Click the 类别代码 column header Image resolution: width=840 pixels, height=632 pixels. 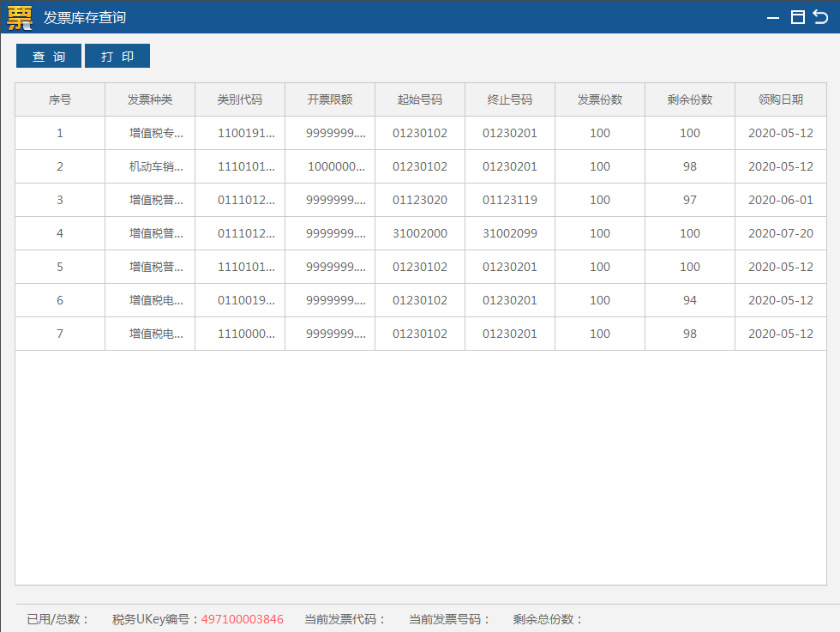(x=240, y=99)
